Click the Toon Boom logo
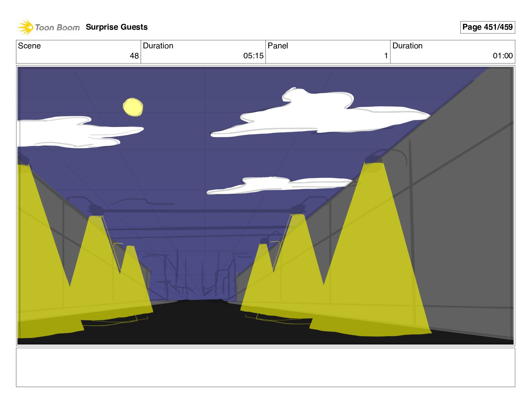This screenshot has height=411, width=532. click(48, 27)
